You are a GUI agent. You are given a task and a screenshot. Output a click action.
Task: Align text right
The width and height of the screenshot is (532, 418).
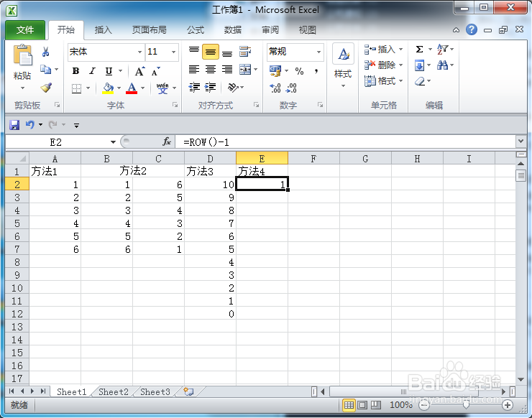point(227,70)
